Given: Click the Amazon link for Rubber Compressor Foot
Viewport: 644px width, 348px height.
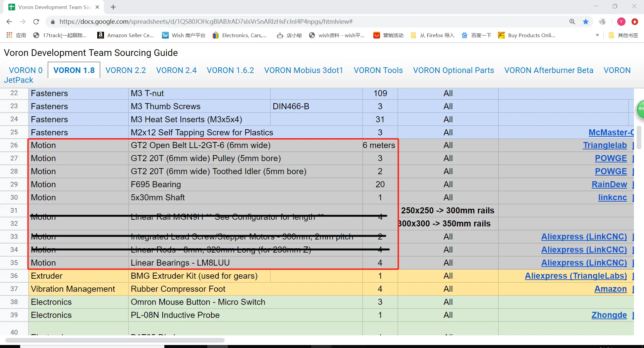Looking at the screenshot, I should tap(610, 289).
